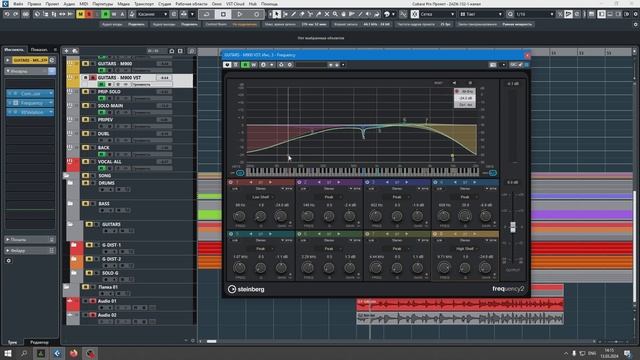This screenshot has width=640, height=360.
Task: Click left keyboard display toggle in Frequency
Action: tap(240, 173)
